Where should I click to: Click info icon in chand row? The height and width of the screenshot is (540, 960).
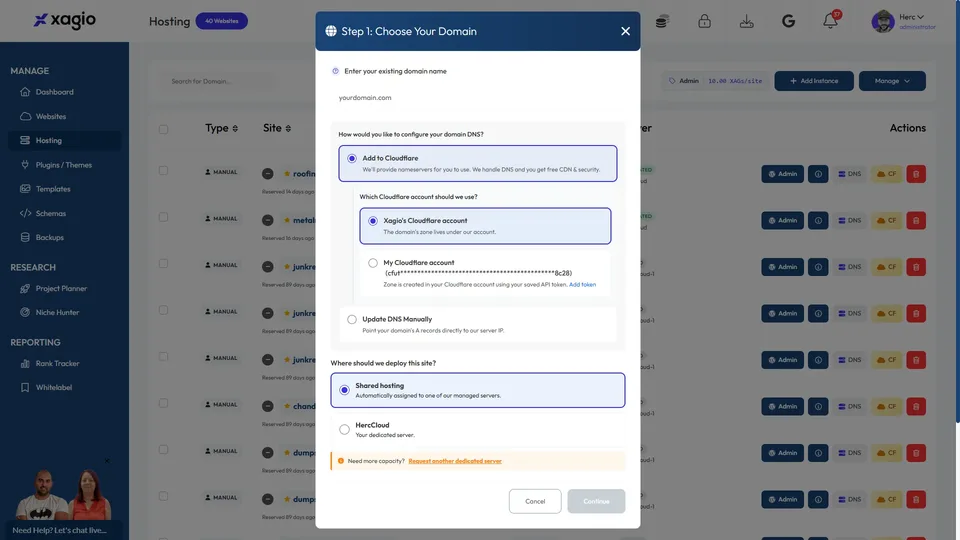click(x=818, y=407)
